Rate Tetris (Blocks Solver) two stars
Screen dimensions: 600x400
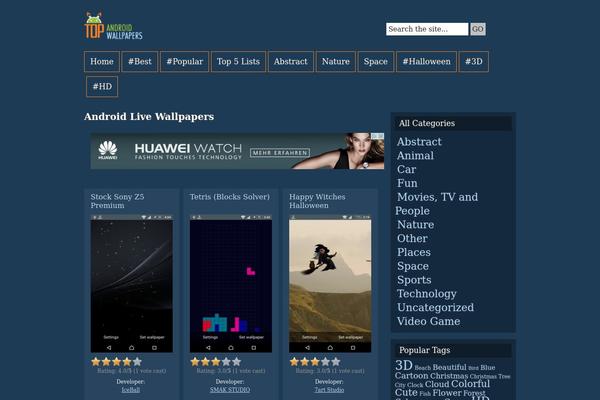tap(205, 361)
